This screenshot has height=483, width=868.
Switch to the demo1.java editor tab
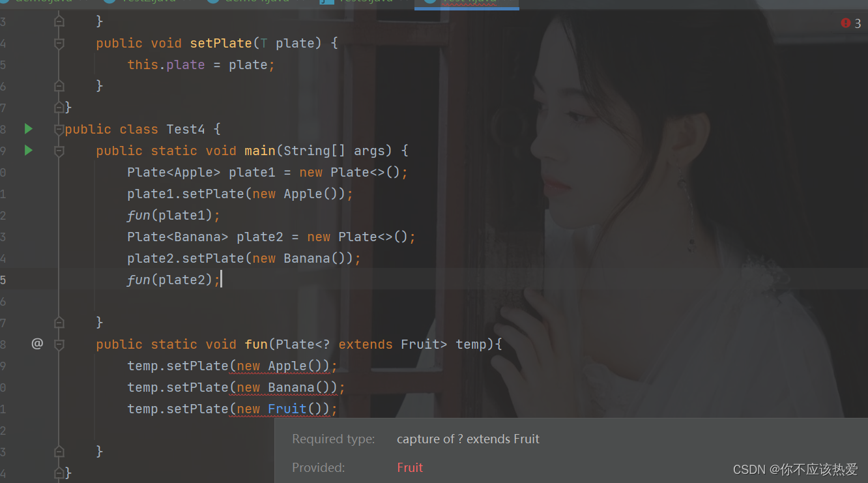[x=248, y=3]
